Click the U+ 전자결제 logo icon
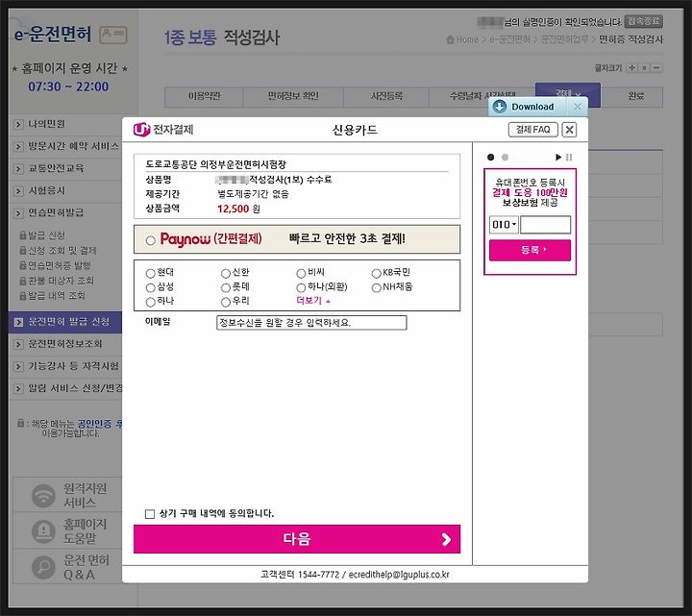The height and width of the screenshot is (616, 692). (141, 130)
